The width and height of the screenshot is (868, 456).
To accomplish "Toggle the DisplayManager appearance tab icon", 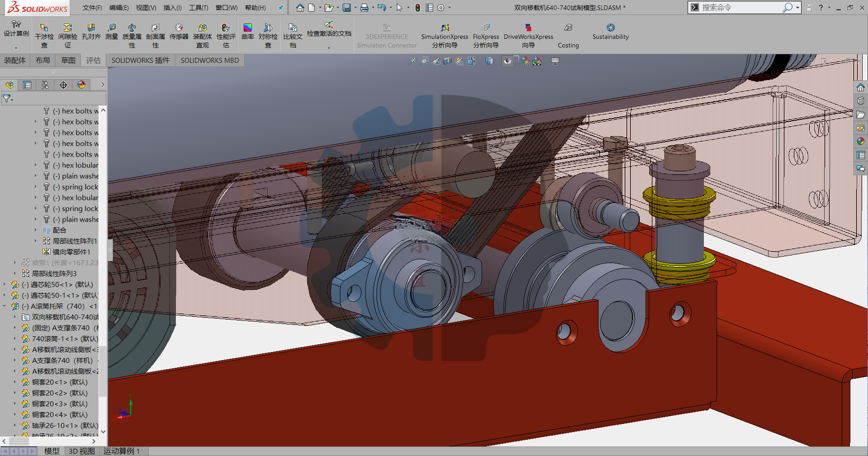I will (x=81, y=85).
